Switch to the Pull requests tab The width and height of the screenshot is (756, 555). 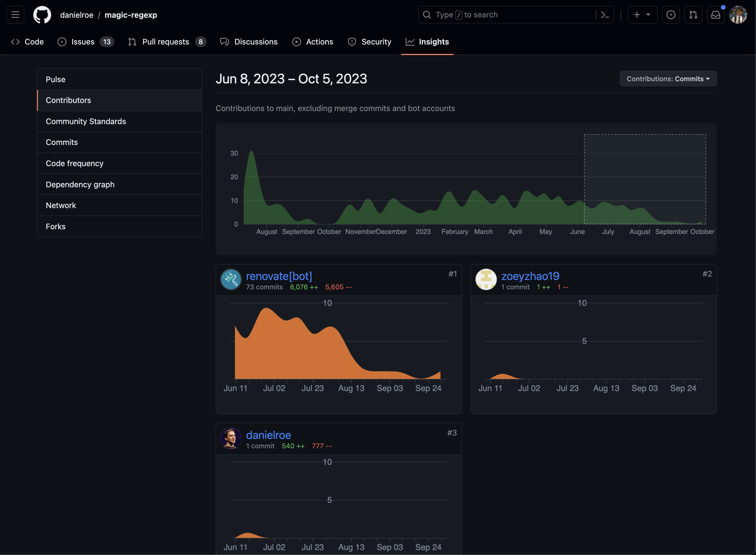(167, 42)
